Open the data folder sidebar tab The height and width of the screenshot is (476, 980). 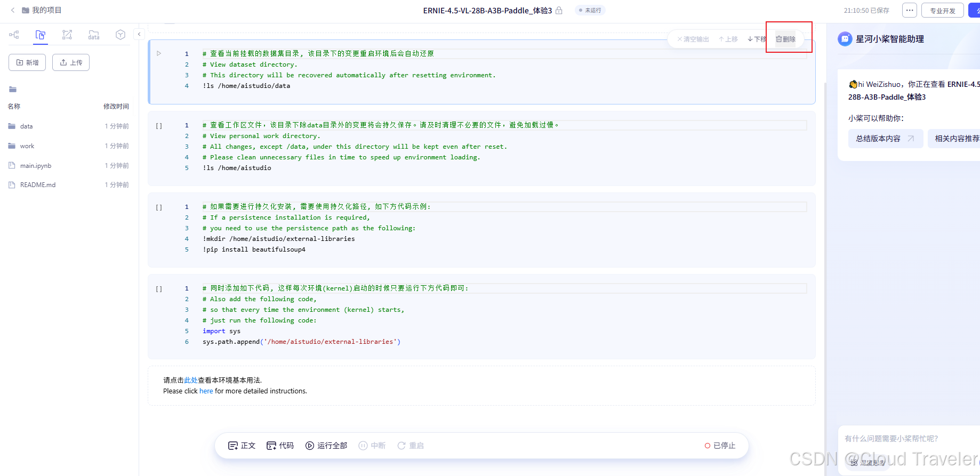click(94, 35)
